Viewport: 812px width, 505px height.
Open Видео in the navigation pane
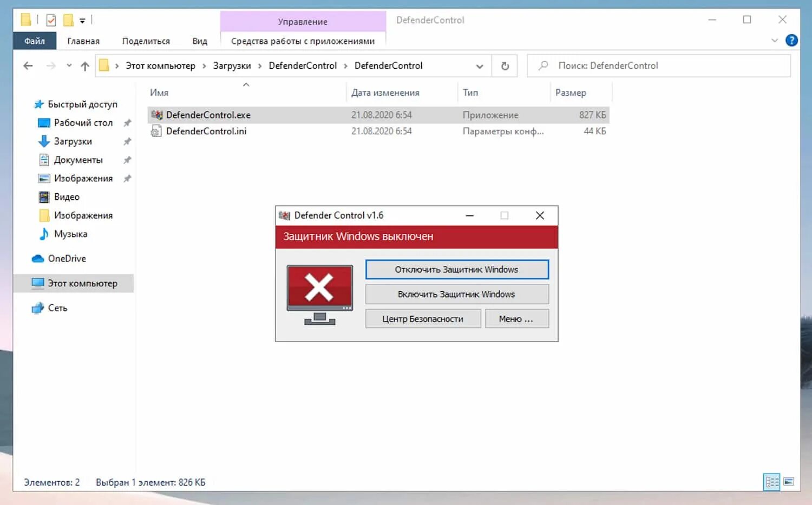click(x=67, y=197)
